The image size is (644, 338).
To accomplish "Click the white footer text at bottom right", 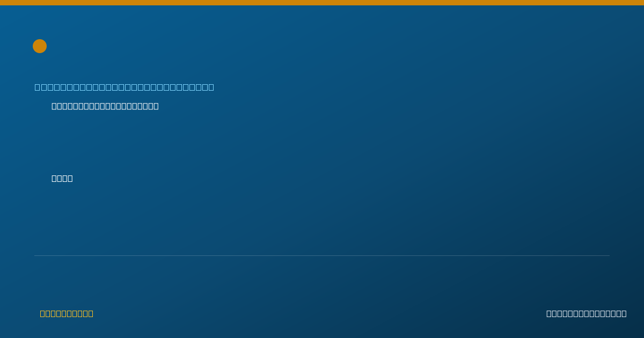I will pos(586,313).
